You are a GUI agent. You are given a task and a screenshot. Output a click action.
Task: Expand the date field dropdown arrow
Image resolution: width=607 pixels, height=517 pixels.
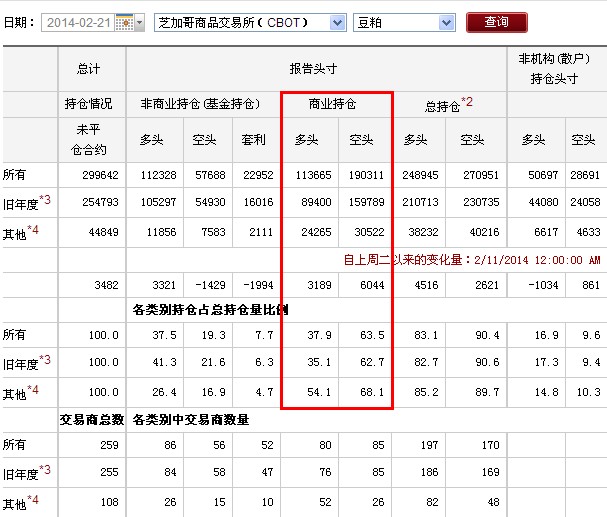point(138,22)
